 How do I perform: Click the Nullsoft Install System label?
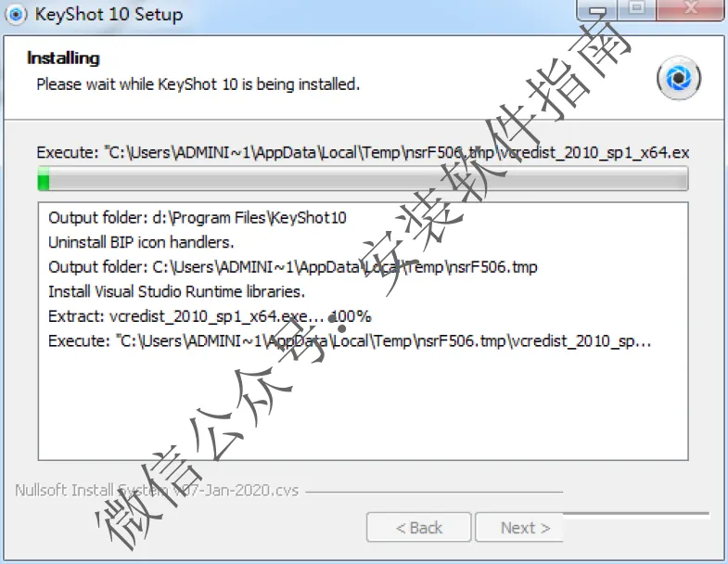click(x=157, y=490)
